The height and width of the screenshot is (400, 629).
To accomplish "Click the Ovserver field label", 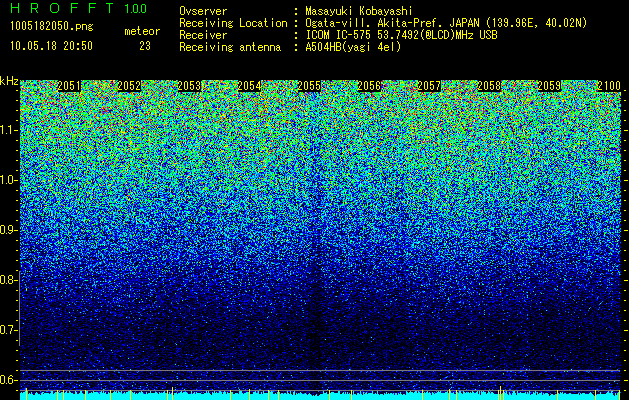I will [203, 11].
